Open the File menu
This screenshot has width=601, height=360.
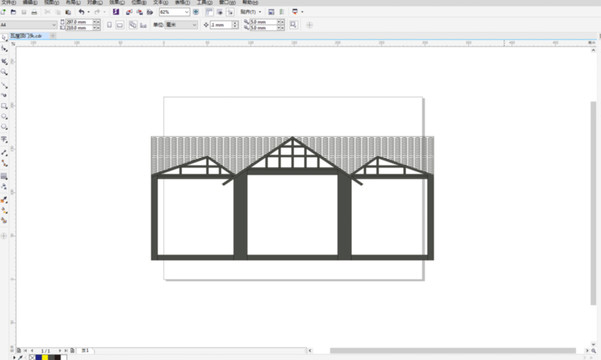8,2
